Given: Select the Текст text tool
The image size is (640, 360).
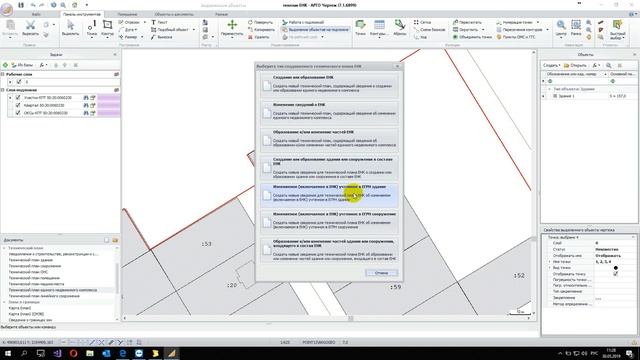Looking at the screenshot, I should (159, 22).
